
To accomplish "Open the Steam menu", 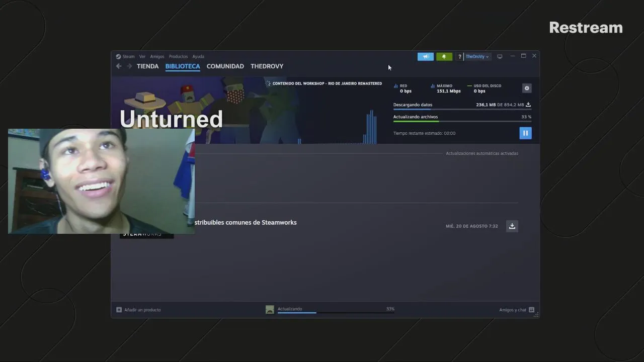I will [125, 56].
